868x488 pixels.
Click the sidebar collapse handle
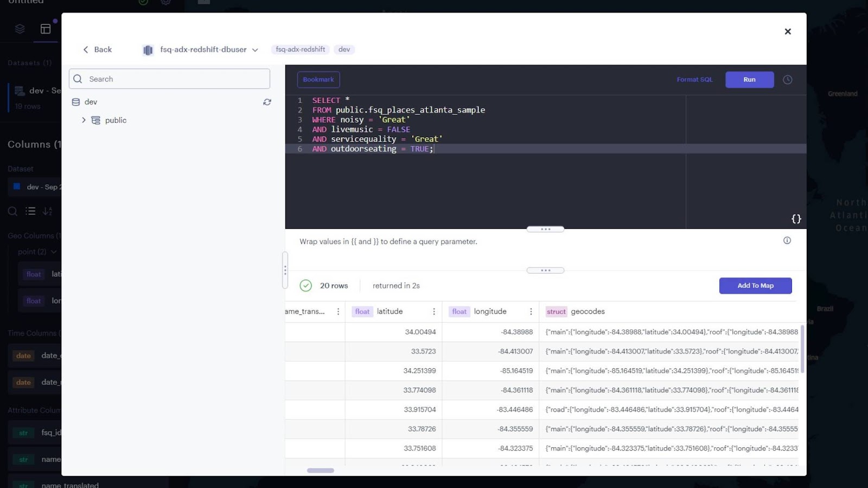click(285, 270)
